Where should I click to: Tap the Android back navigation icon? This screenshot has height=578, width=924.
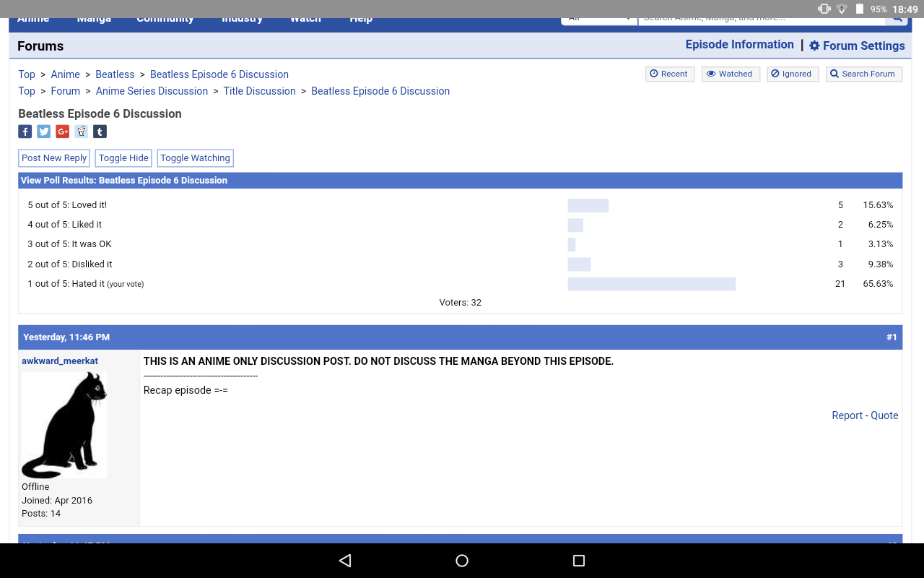(x=345, y=561)
